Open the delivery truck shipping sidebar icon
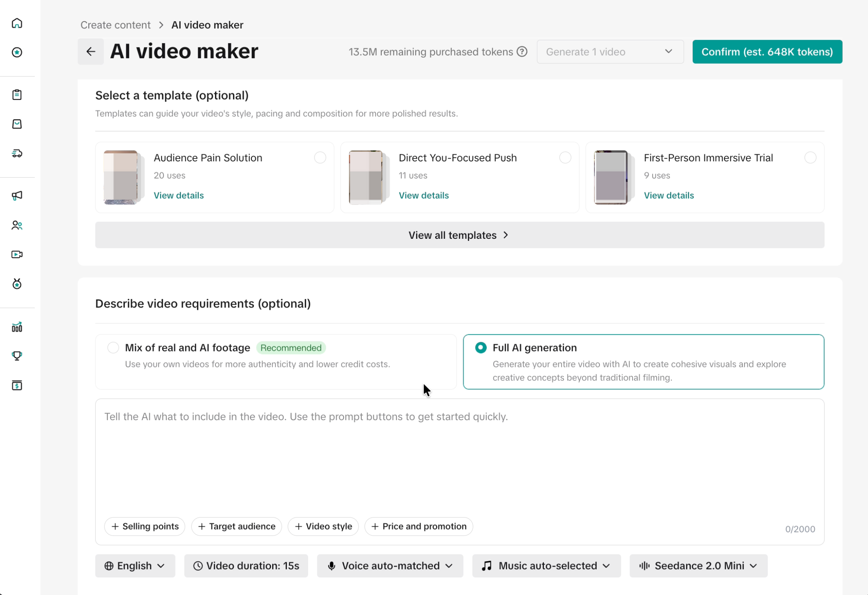This screenshot has width=868, height=595. click(x=17, y=153)
